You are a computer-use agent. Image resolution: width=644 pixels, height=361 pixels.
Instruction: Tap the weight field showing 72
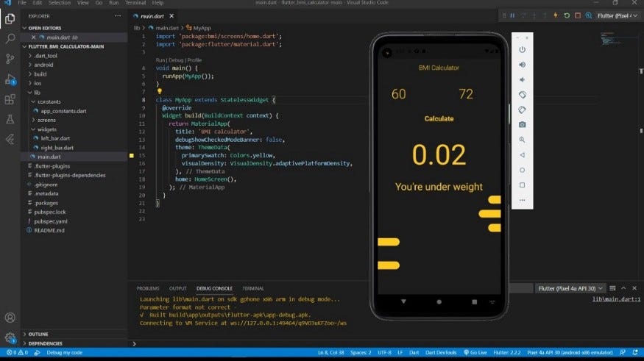pyautogui.click(x=466, y=94)
